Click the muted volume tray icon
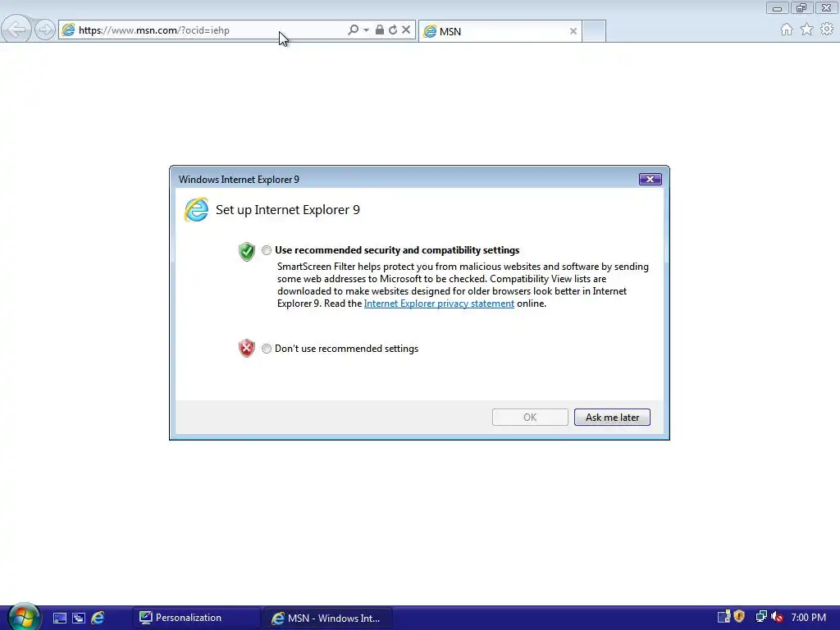The width and height of the screenshot is (840, 630). click(777, 617)
